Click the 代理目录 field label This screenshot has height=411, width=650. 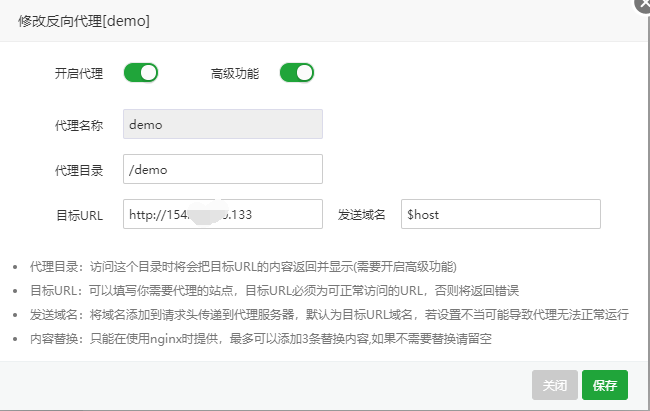coord(79,170)
